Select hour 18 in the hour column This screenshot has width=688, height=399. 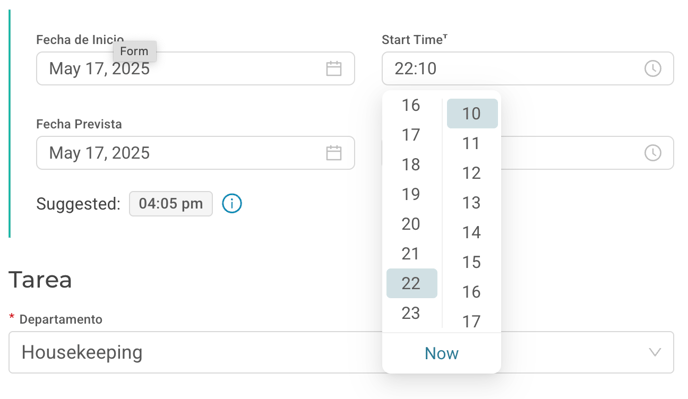411,165
